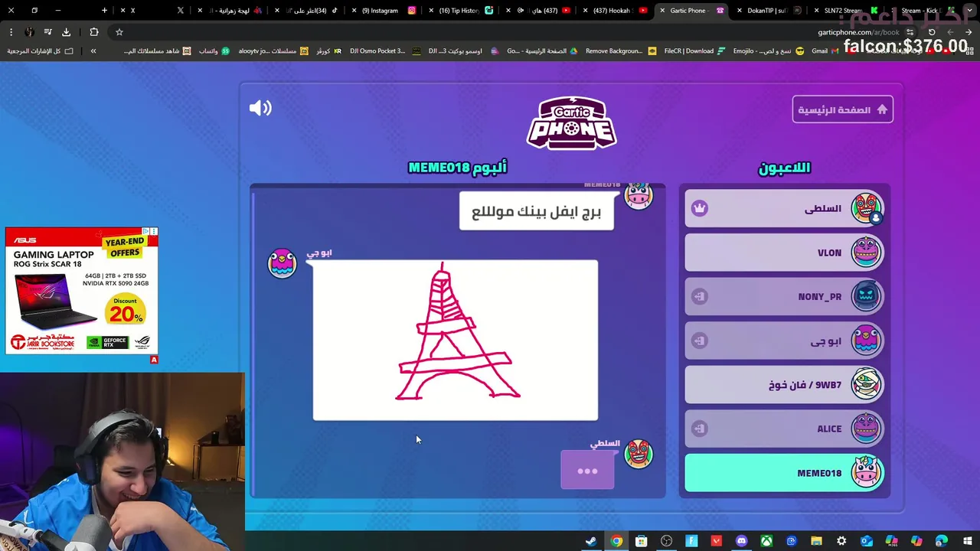
Task: Open OBS Studio from taskbar
Action: (x=667, y=541)
